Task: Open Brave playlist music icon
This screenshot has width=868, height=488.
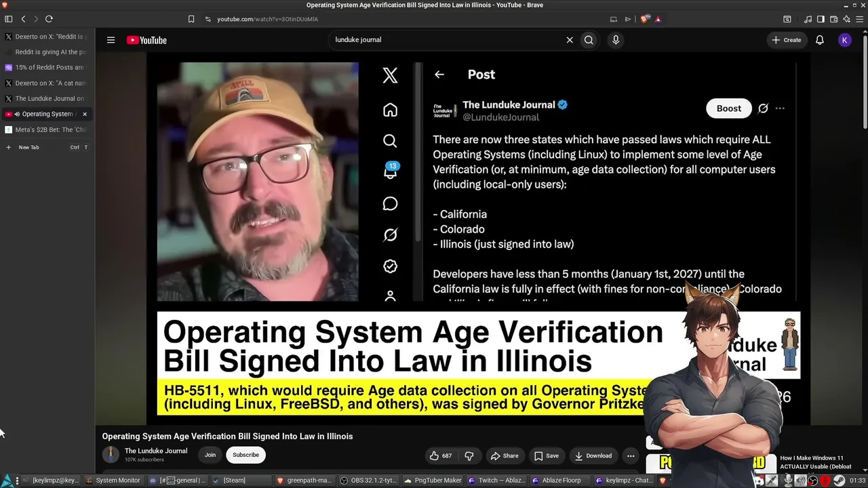Action: [x=808, y=19]
